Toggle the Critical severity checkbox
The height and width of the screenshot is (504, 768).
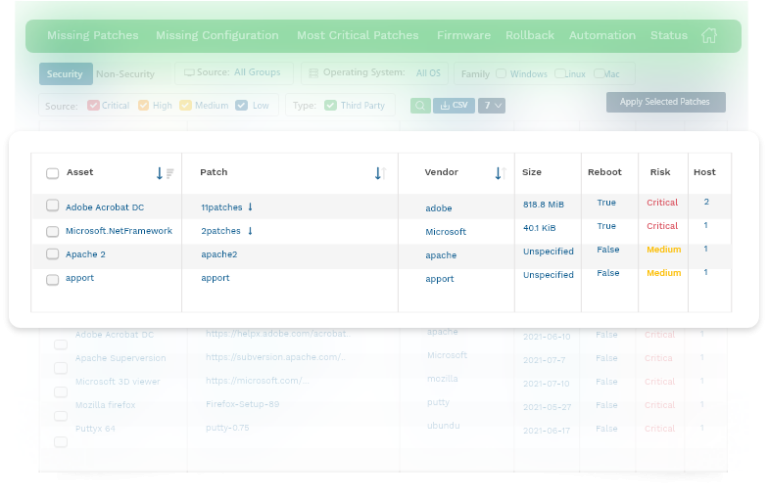(94, 105)
